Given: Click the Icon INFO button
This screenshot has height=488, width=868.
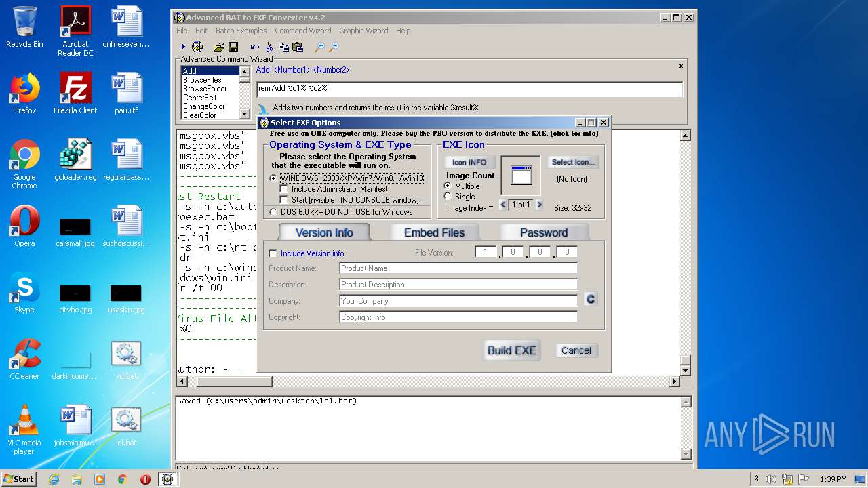Looking at the screenshot, I should pyautogui.click(x=469, y=163).
